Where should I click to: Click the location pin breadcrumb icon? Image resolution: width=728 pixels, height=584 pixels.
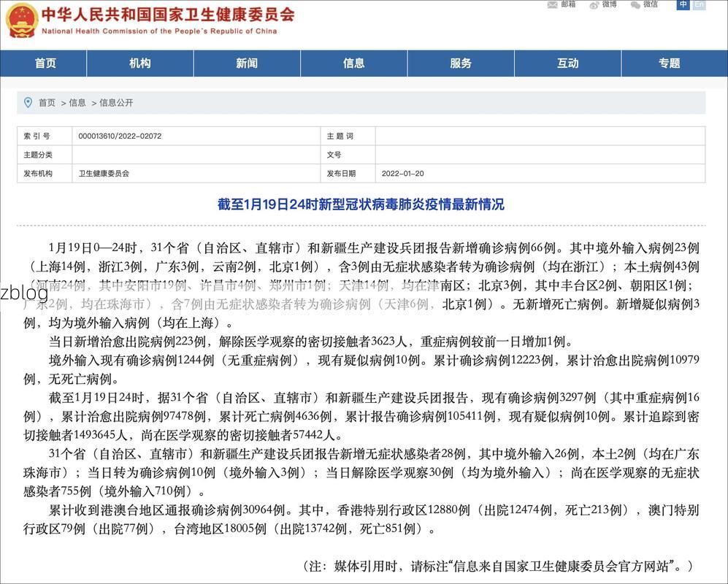28,102
